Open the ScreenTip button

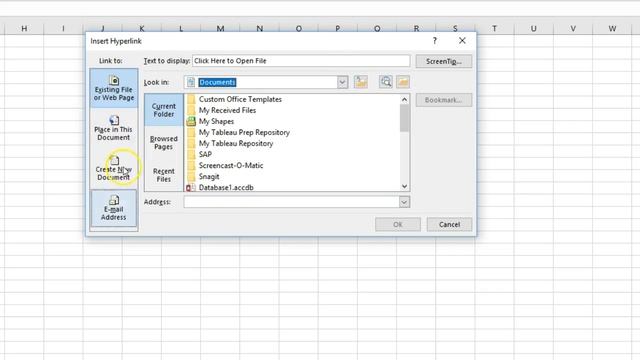coord(444,61)
